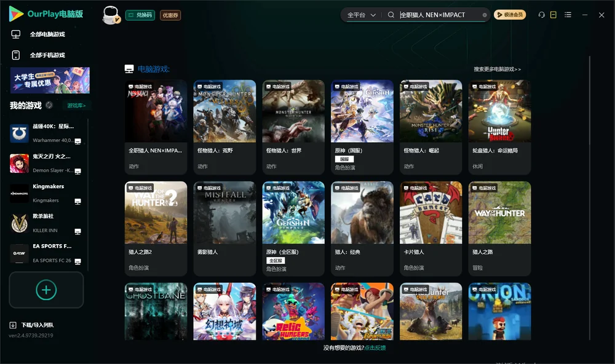Click the search magnifier icon
The width and height of the screenshot is (615, 364).
[x=391, y=15]
